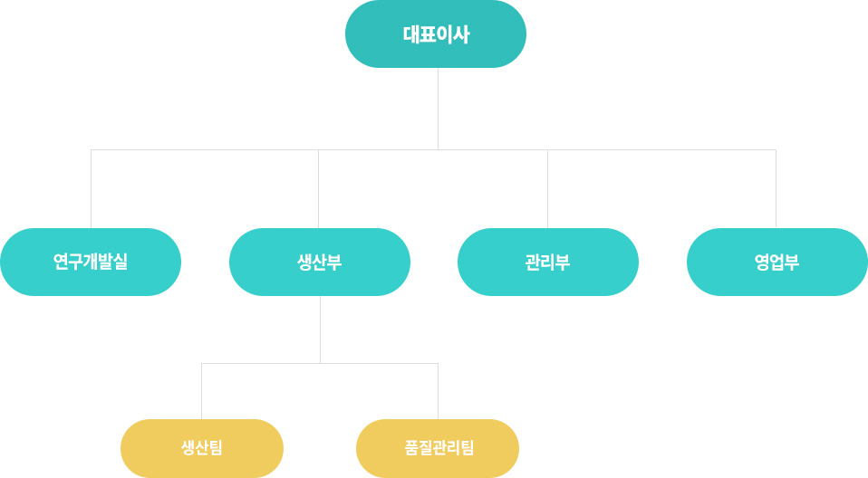Click the vertical connector line below 생산부
Screen dimensions: 868x478
[x=320, y=329]
